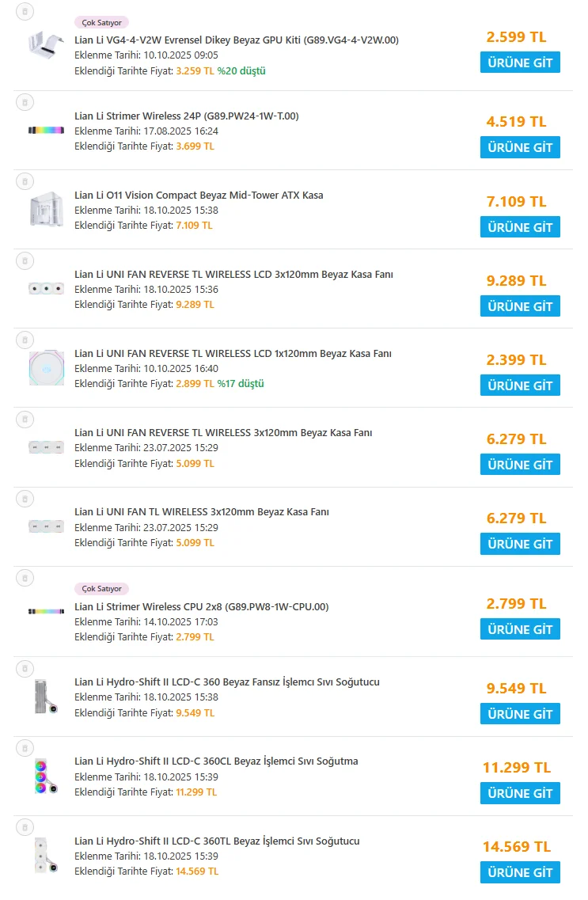
Task: Remove Strimer Wireless CPU 2x8 with trash icon
Action: pyautogui.click(x=25, y=578)
